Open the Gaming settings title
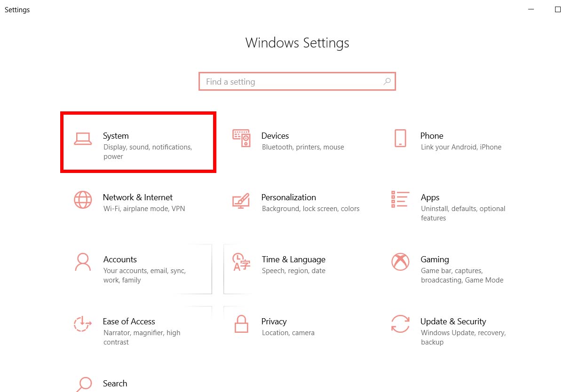Screen dimensions: 564x392 click(435, 259)
